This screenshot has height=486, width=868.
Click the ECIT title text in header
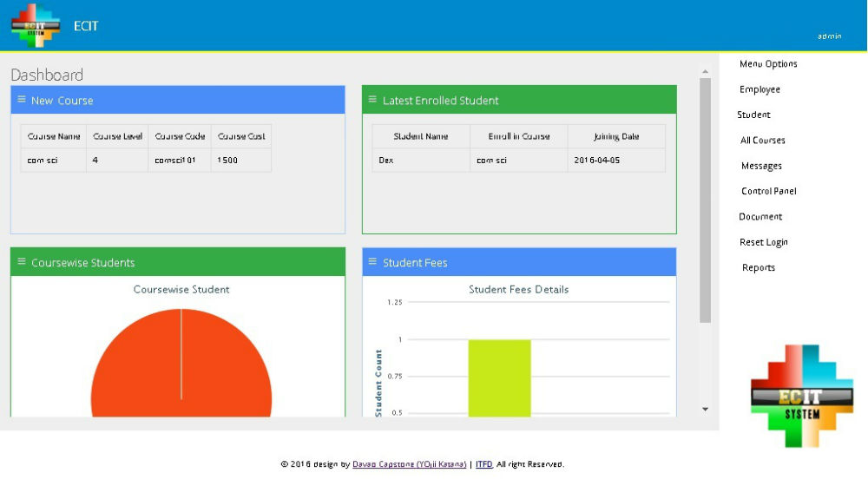tap(86, 26)
